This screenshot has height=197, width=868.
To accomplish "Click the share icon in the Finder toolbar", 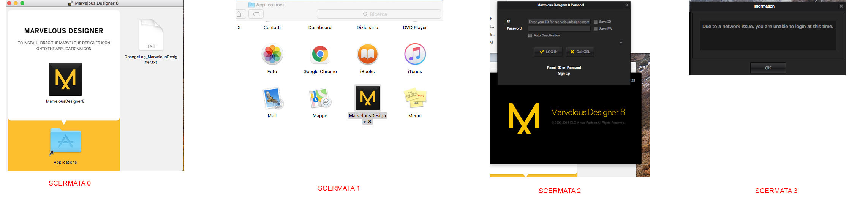I will (239, 14).
